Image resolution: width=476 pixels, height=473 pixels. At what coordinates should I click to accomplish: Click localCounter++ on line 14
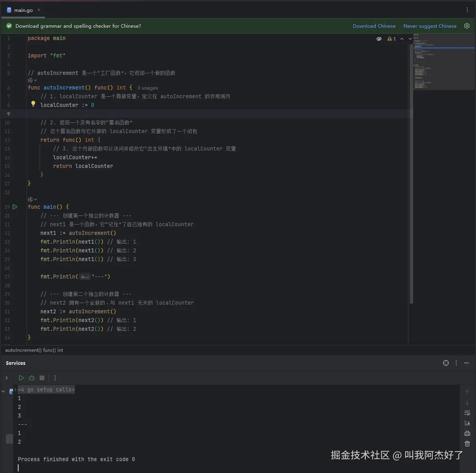coord(75,158)
